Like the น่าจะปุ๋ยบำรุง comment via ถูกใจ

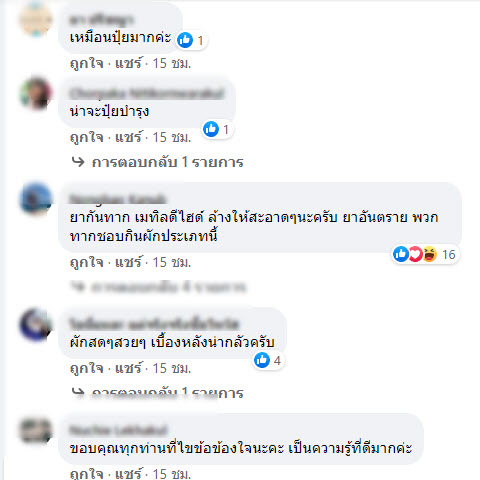click(87, 137)
